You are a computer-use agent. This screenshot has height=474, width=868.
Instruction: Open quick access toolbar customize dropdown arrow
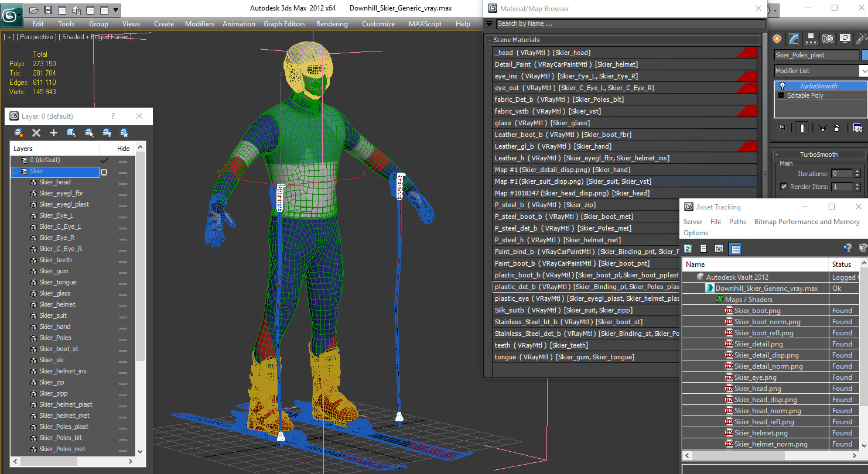click(x=115, y=10)
